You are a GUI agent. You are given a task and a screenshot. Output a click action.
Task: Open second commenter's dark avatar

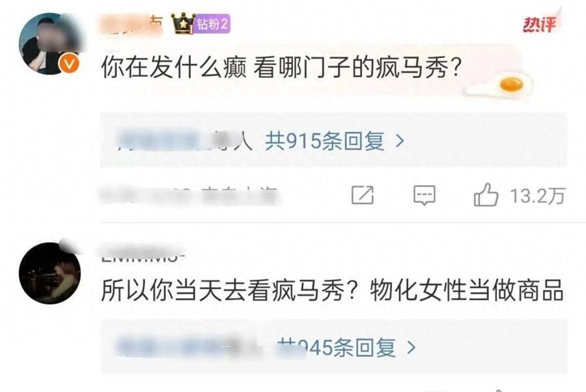49,273
